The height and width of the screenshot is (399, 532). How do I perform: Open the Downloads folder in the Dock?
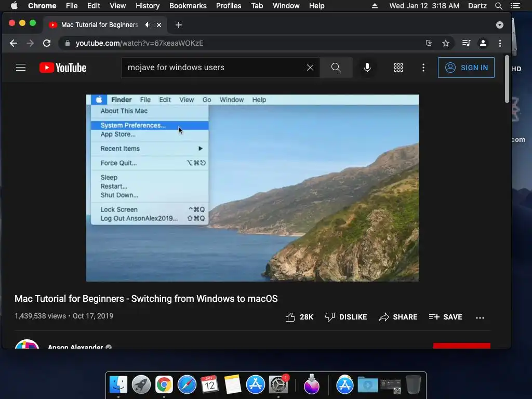coord(368,385)
